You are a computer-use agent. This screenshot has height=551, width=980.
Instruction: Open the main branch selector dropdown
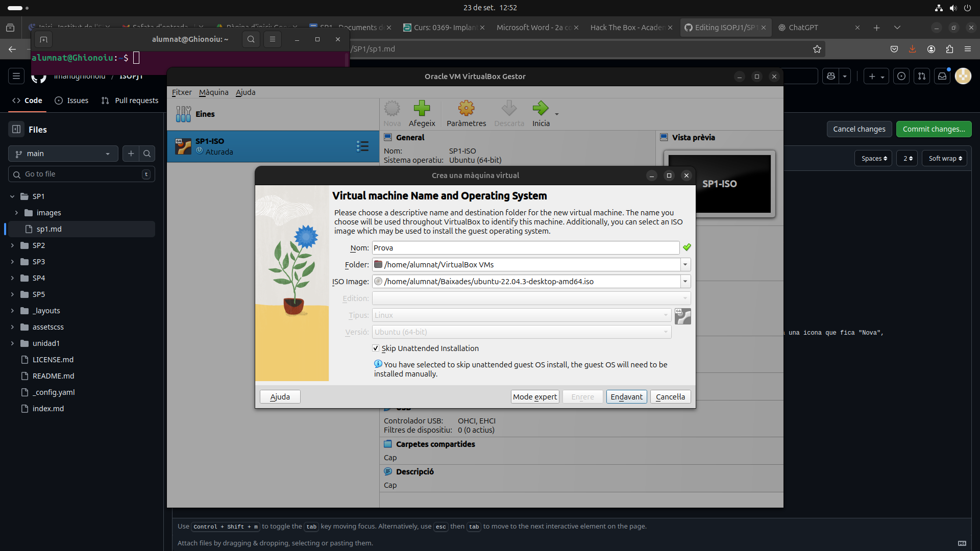pyautogui.click(x=63, y=154)
